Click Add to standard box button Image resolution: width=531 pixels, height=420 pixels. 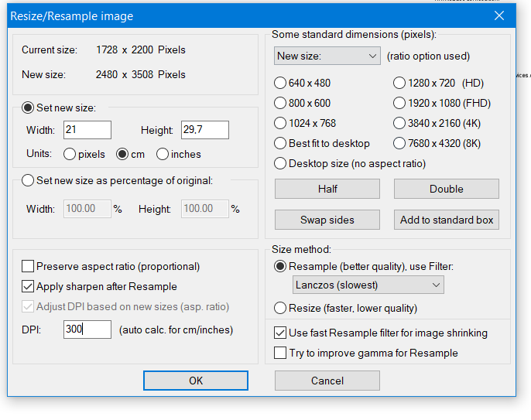tap(446, 220)
